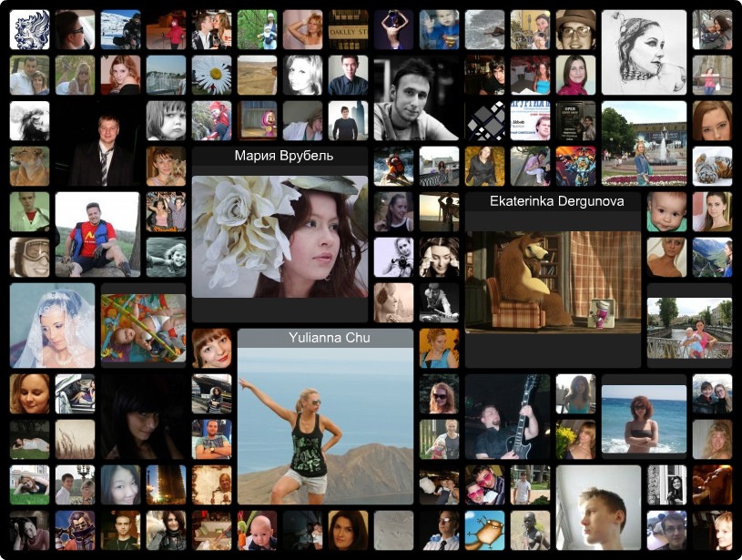The height and width of the screenshot is (560, 742).
Task: Select the pencil sketch portrait of a woman
Action: pyautogui.click(x=644, y=53)
